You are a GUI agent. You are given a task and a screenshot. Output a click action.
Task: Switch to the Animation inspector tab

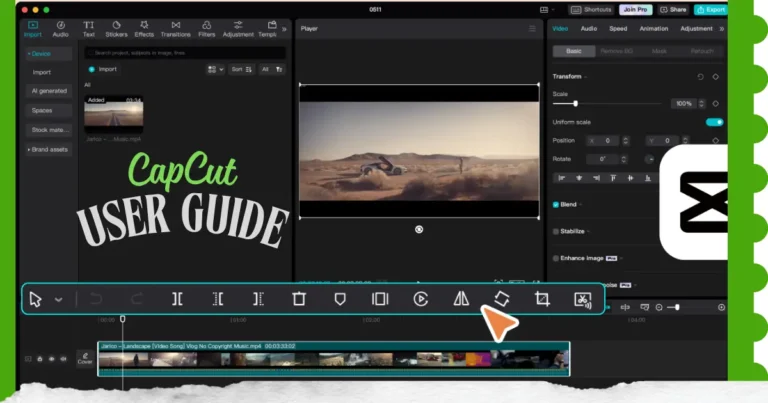(x=654, y=29)
